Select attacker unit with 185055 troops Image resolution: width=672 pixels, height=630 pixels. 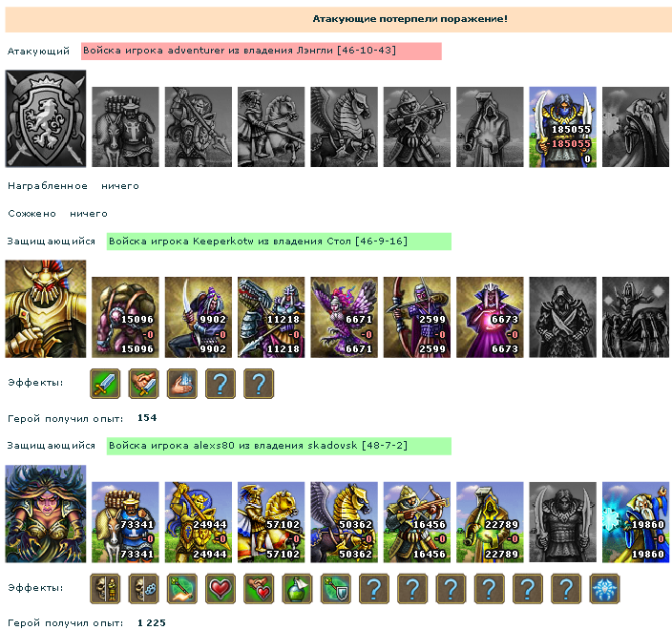tap(563, 127)
